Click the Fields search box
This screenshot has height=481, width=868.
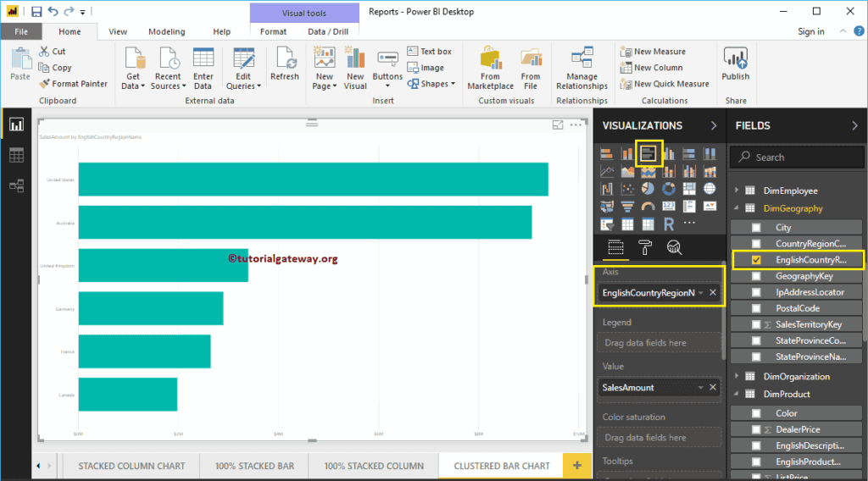(x=797, y=157)
